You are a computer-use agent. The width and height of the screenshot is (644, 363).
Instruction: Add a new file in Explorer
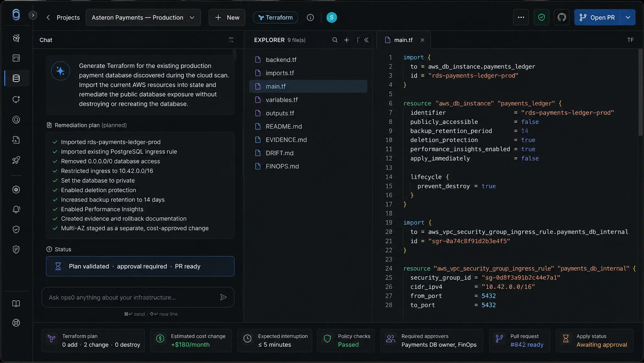coord(346,40)
